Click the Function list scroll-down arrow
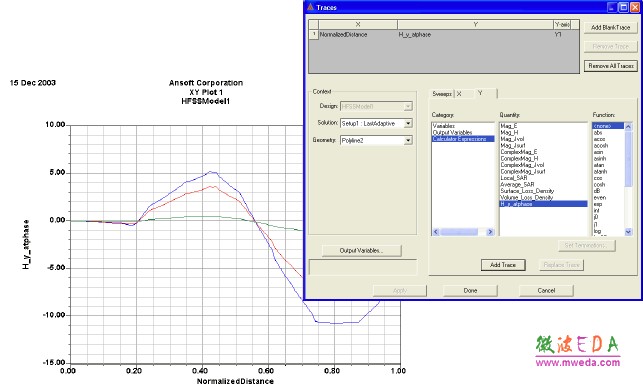This screenshot has height=392, width=643. tap(628, 232)
